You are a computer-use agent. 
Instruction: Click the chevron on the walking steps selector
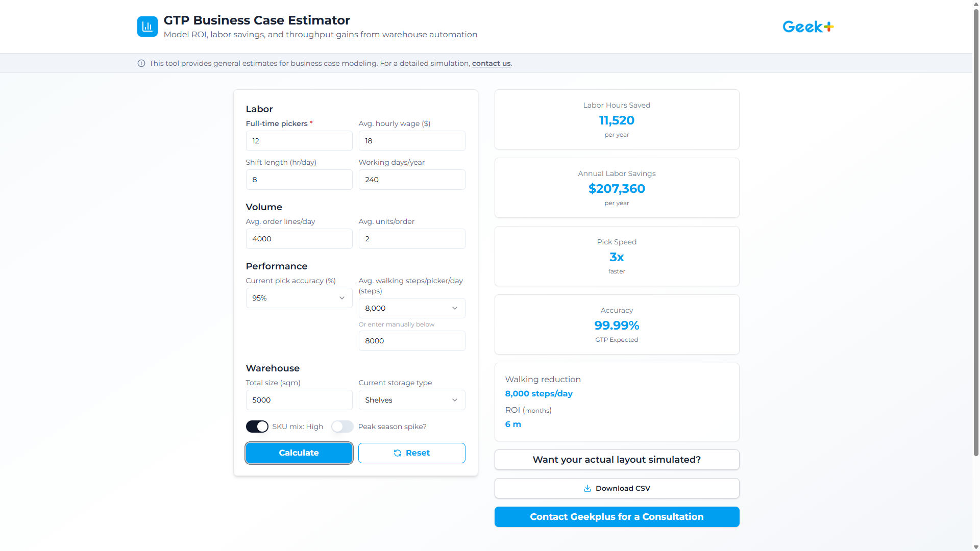[454, 308]
